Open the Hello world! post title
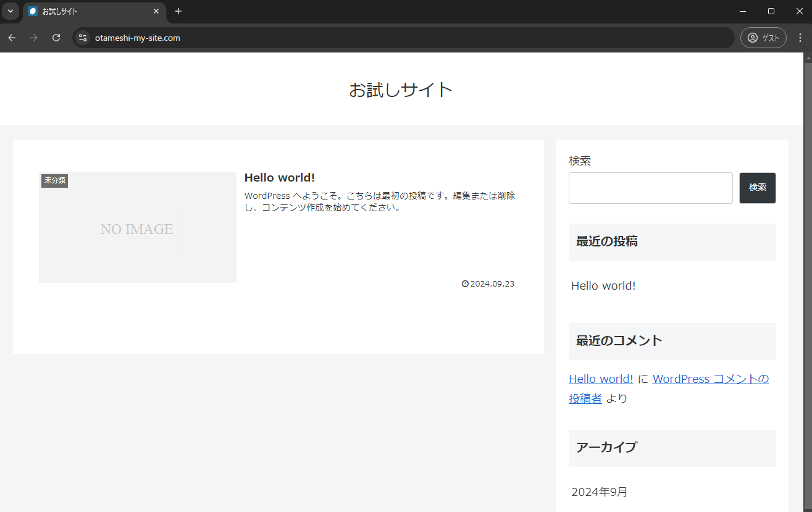 coord(280,177)
